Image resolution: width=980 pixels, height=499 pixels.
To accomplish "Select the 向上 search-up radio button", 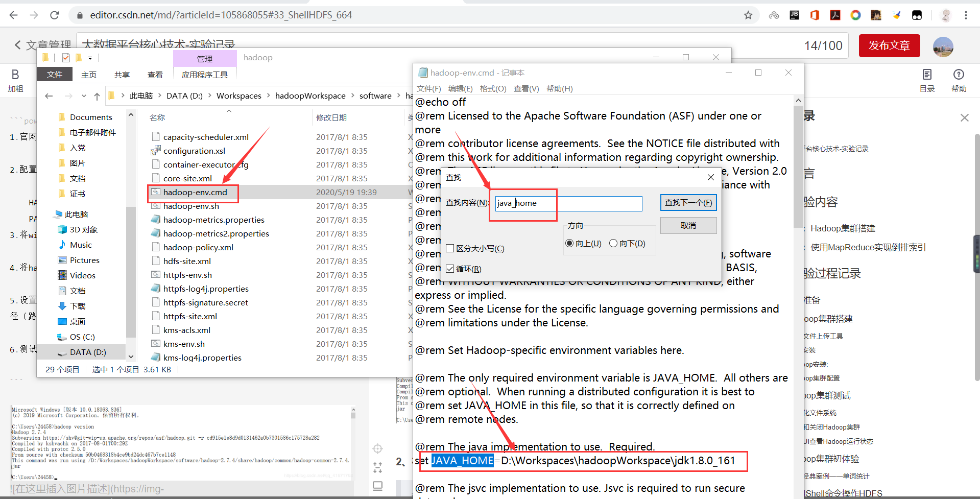I will click(569, 243).
